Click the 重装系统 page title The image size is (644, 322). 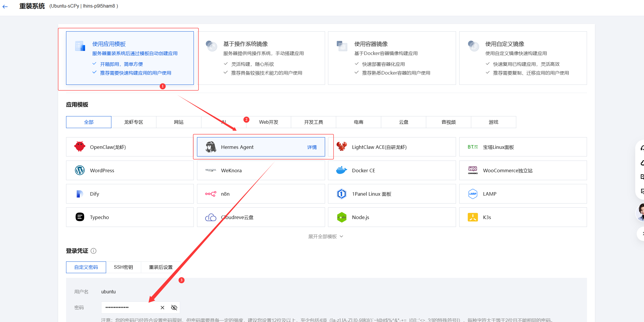point(32,6)
